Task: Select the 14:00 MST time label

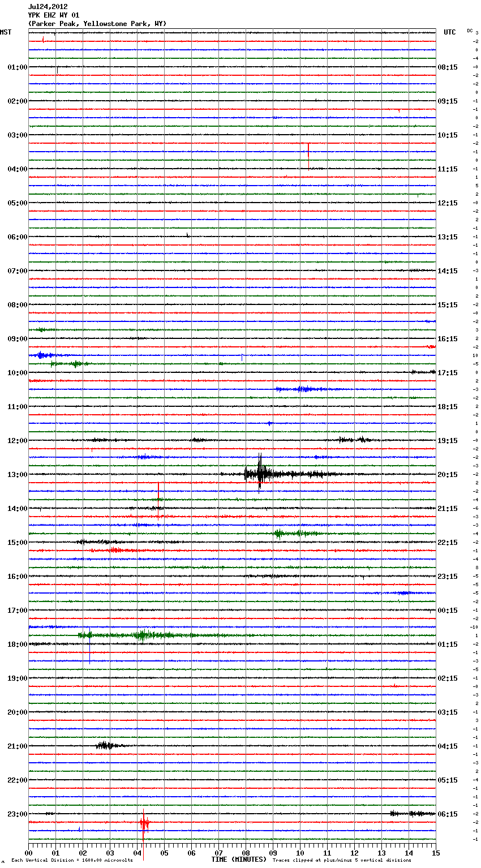Action: 17,509
